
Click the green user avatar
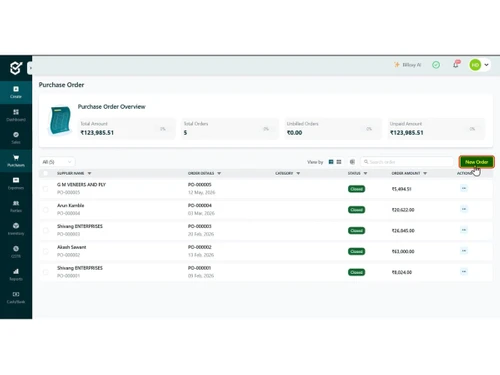coord(475,65)
